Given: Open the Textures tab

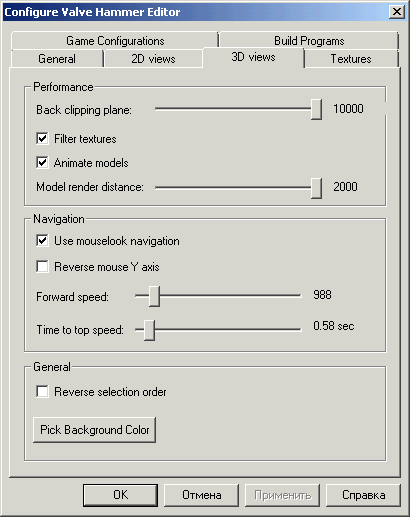Looking at the screenshot, I should click(x=351, y=59).
